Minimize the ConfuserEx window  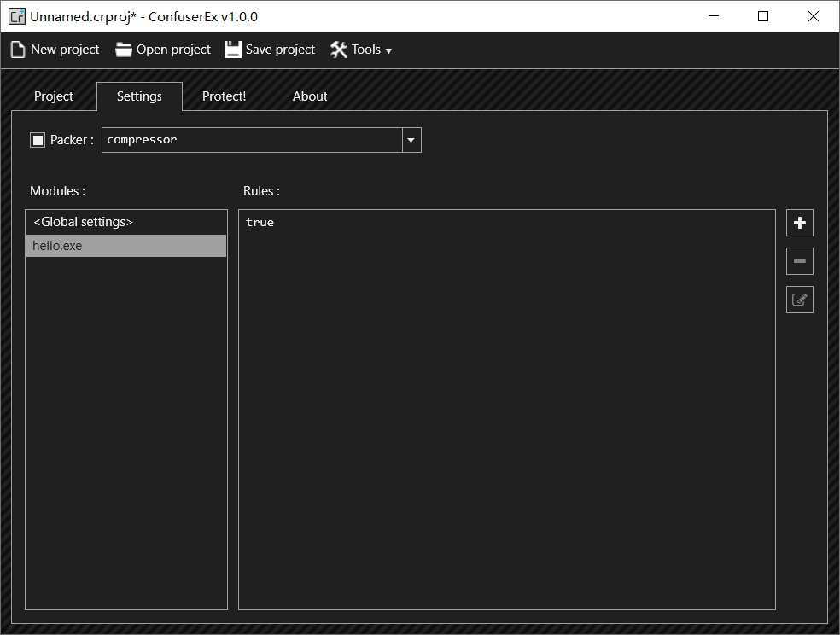coord(714,16)
